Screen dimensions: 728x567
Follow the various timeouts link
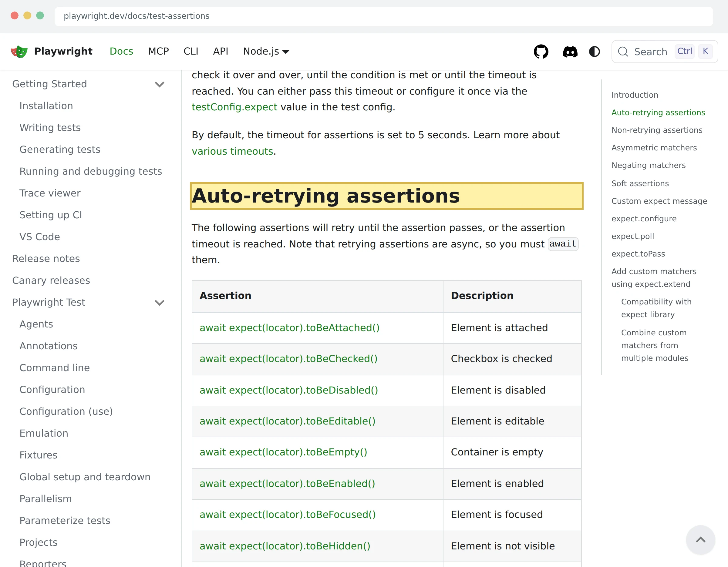tap(232, 151)
